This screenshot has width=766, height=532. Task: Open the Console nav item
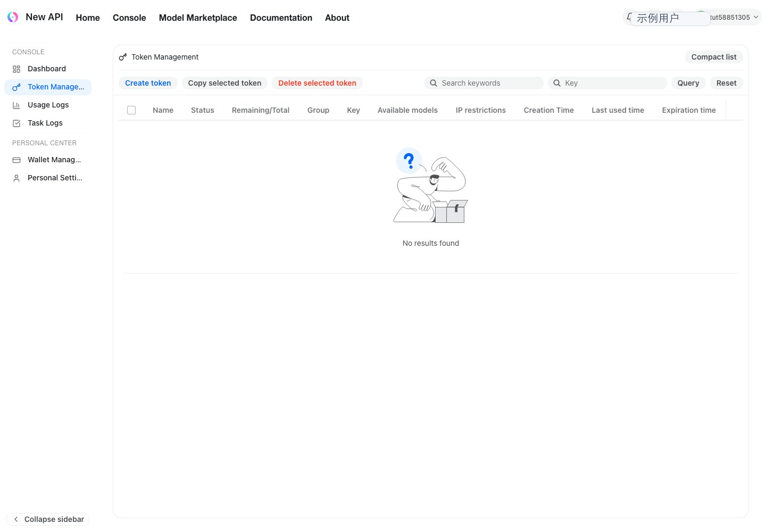pyautogui.click(x=129, y=18)
